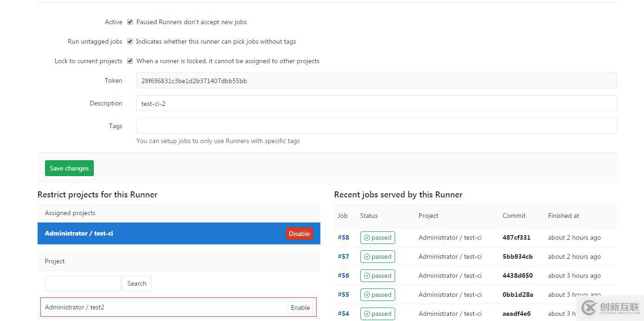The width and height of the screenshot is (644, 321).
Task: Click the tags hint about specific tags
Action: point(218,141)
